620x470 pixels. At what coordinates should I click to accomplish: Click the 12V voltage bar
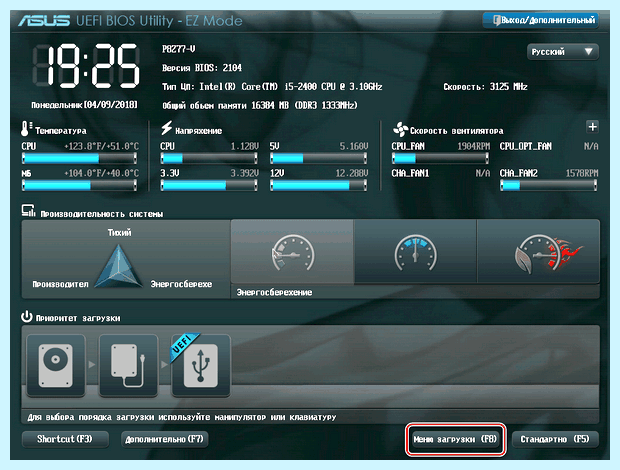pos(318,185)
